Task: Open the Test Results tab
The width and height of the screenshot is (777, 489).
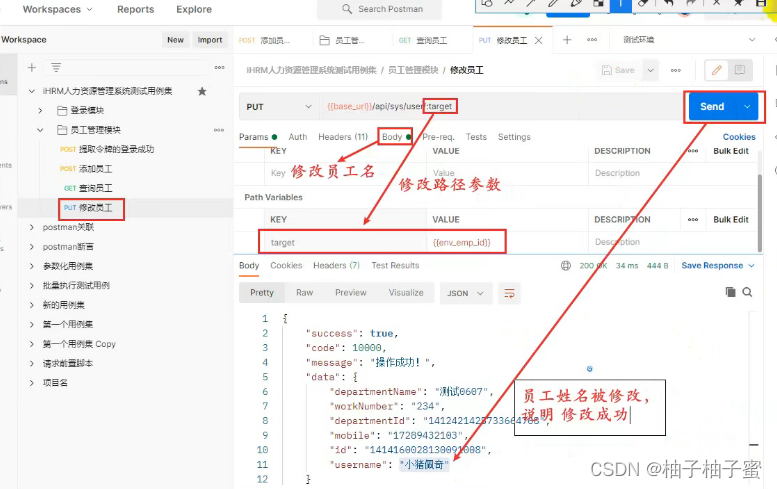Action: [x=395, y=266]
